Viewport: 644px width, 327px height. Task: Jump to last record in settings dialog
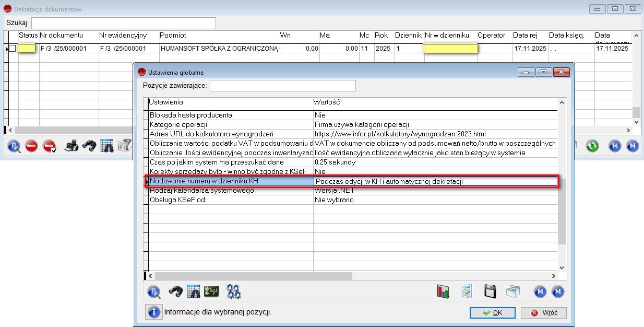[557, 291]
